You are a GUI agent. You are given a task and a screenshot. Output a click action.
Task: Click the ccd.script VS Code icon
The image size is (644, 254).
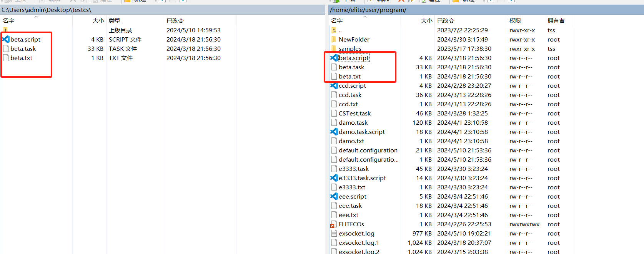point(334,85)
